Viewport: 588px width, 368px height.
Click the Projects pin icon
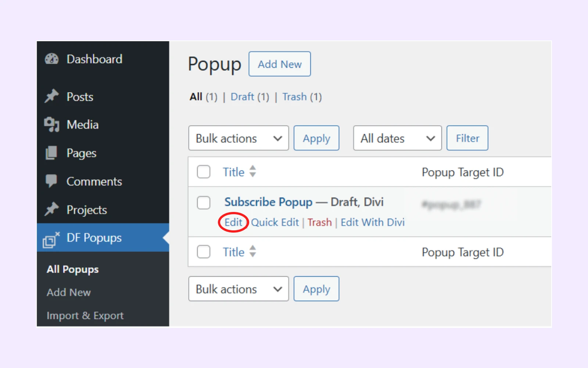point(52,209)
